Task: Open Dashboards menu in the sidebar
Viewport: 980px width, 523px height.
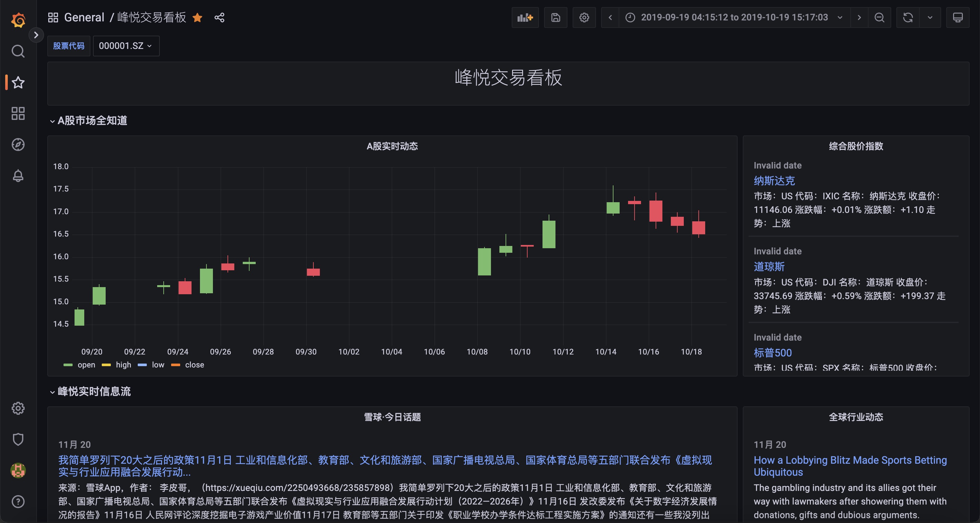Action: click(x=18, y=113)
